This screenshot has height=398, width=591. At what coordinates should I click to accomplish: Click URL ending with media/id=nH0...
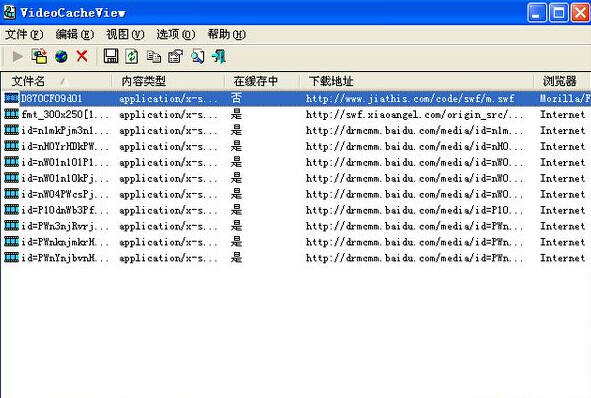tap(414, 146)
